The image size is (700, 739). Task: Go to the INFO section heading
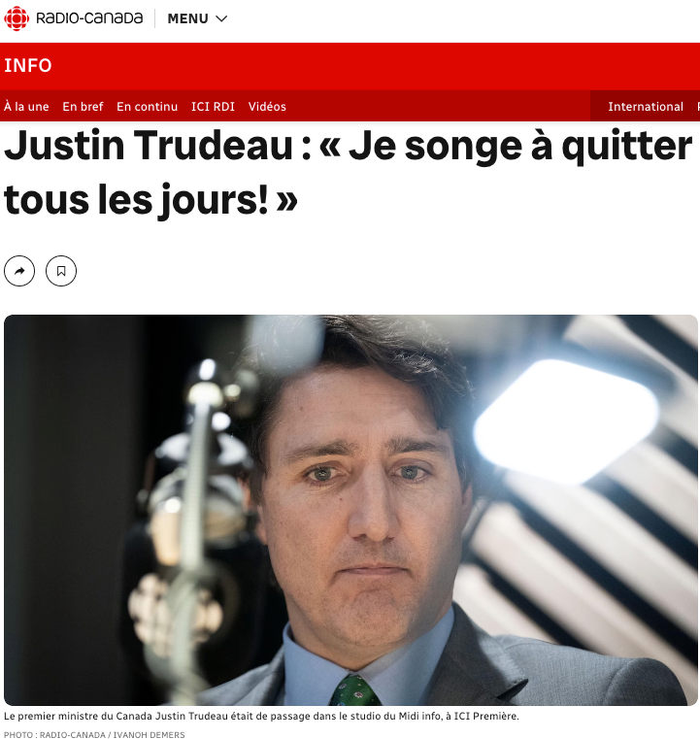pyautogui.click(x=28, y=65)
